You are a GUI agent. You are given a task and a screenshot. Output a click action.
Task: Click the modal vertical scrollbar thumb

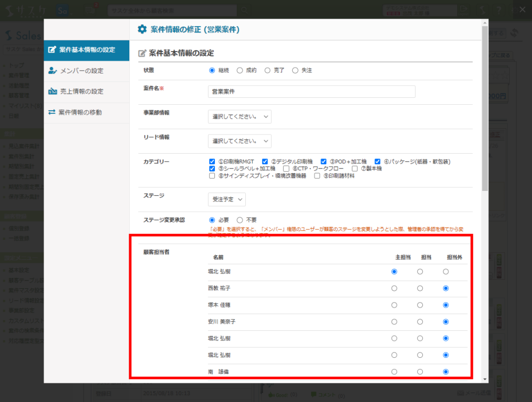point(485,108)
